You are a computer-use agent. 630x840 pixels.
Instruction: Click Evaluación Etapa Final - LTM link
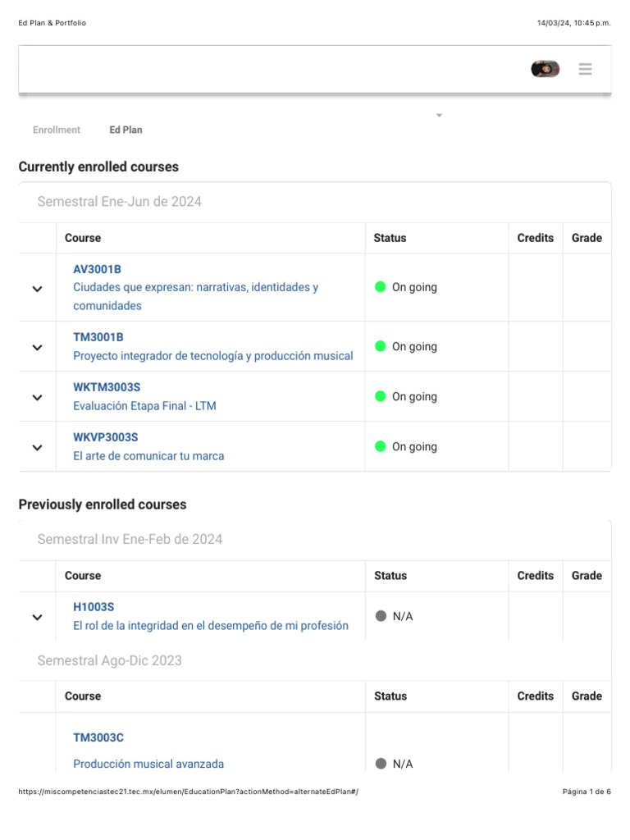pos(144,406)
